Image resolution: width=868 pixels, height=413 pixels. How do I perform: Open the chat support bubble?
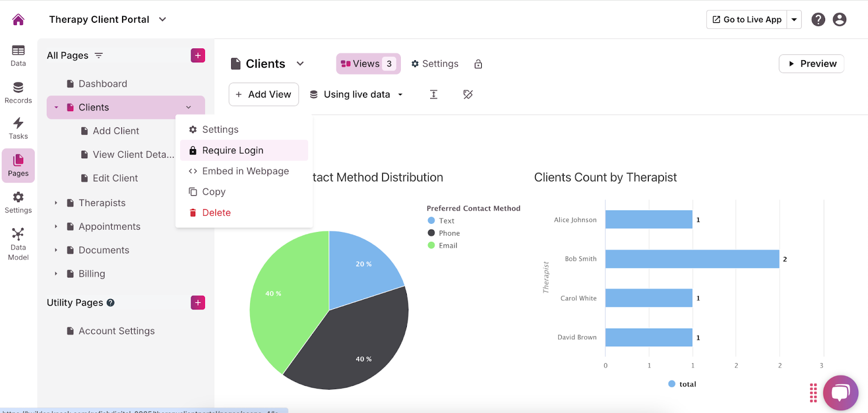tap(840, 392)
